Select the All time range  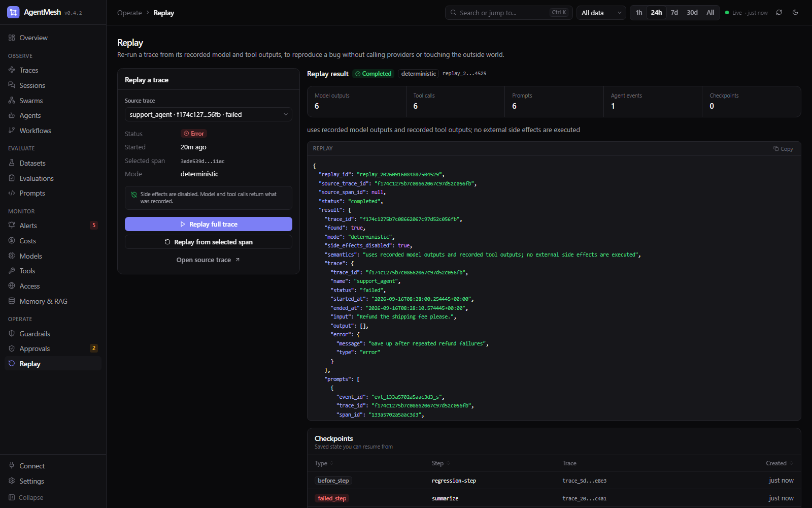[x=710, y=13]
